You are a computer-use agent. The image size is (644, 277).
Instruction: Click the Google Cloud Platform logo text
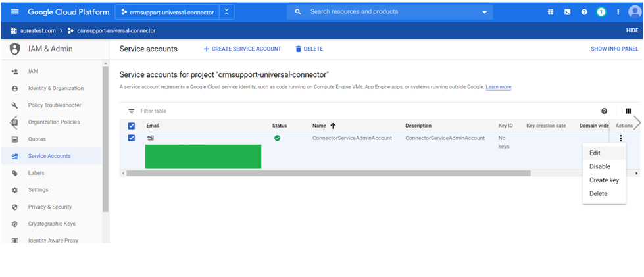(68, 13)
